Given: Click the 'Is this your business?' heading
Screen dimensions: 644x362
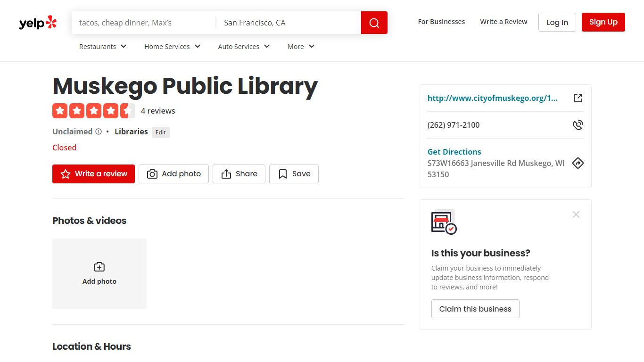Looking at the screenshot, I should [480, 253].
